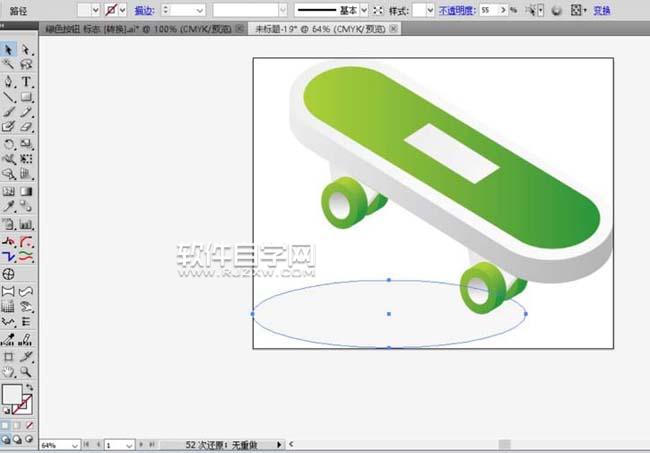
Task: Set paint mode to Gradient
Action: [x=17, y=425]
